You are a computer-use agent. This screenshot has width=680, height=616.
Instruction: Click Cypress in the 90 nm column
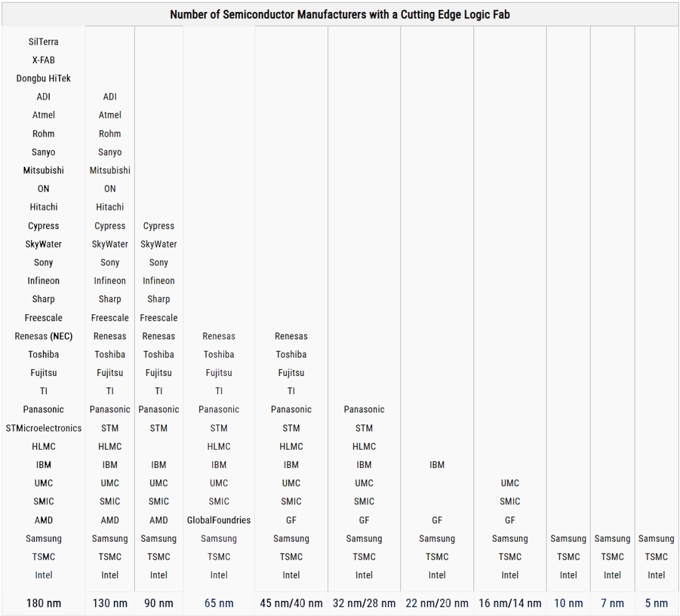point(159,225)
